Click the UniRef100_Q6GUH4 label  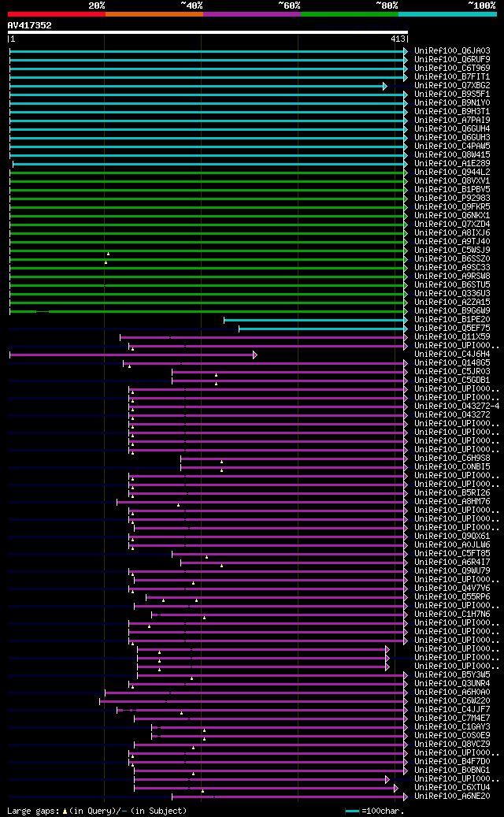pos(452,128)
